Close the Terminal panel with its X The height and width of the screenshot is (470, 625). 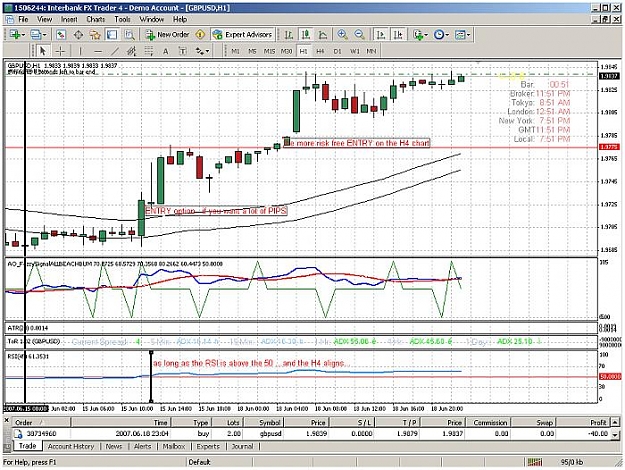[6, 420]
